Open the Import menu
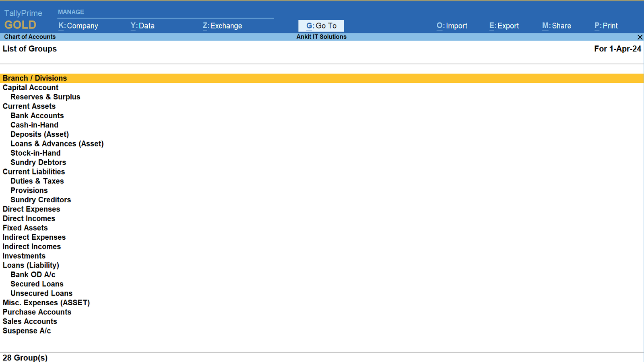The image size is (644, 362). (452, 26)
